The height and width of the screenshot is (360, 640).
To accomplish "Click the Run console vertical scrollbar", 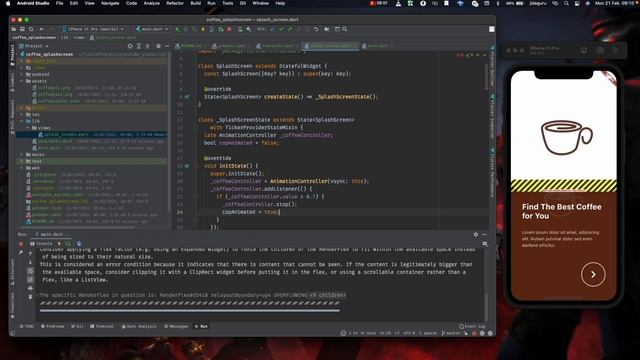I will [486, 308].
